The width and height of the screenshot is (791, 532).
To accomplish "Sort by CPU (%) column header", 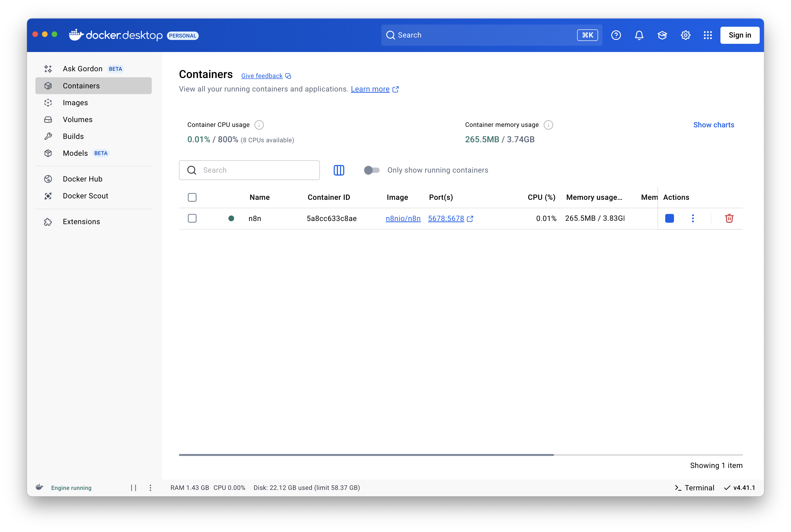I will [x=541, y=197].
